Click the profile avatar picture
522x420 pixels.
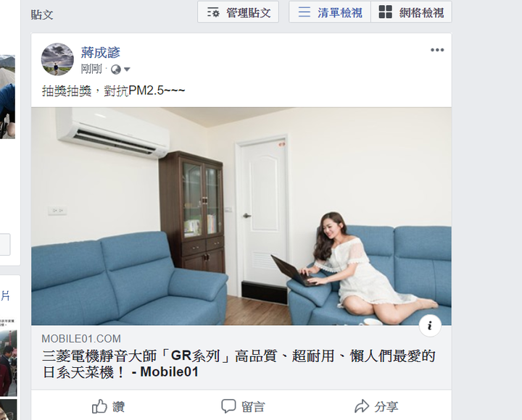(x=57, y=59)
